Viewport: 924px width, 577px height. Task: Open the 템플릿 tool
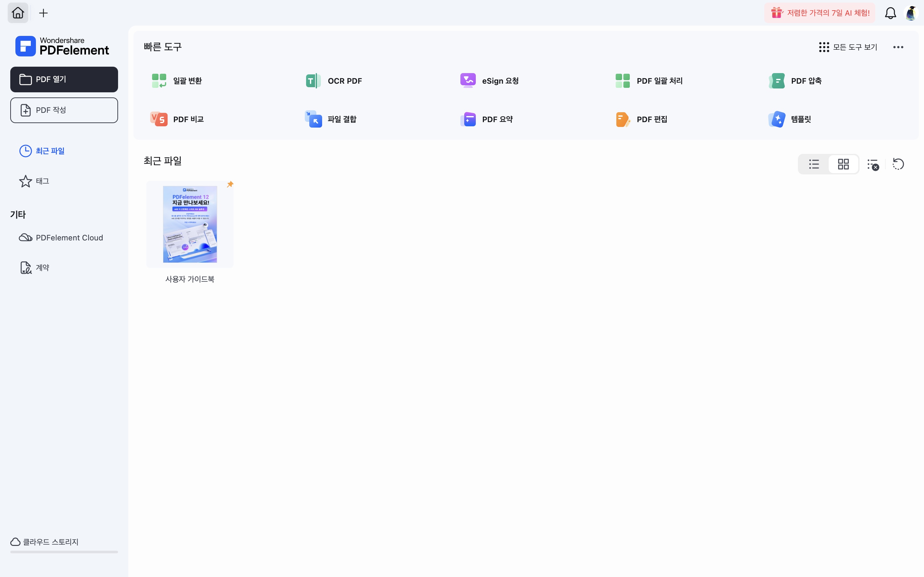[x=801, y=119]
